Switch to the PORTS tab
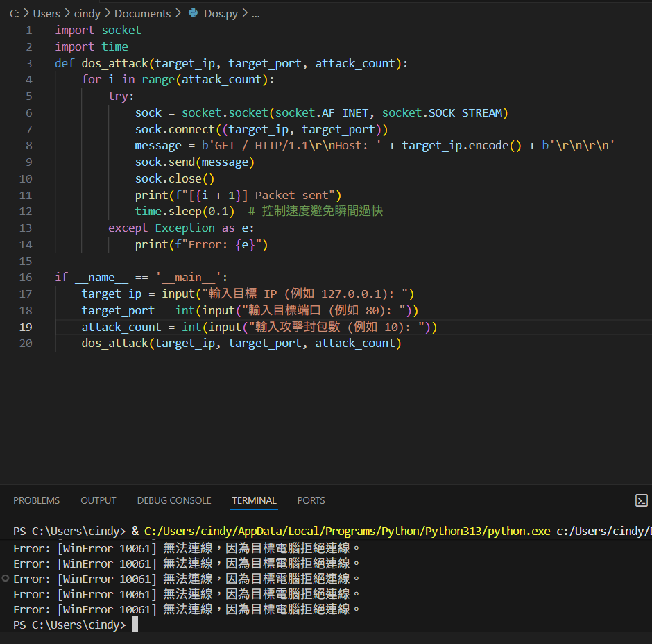Screen dimensions: 652x644 point(311,500)
